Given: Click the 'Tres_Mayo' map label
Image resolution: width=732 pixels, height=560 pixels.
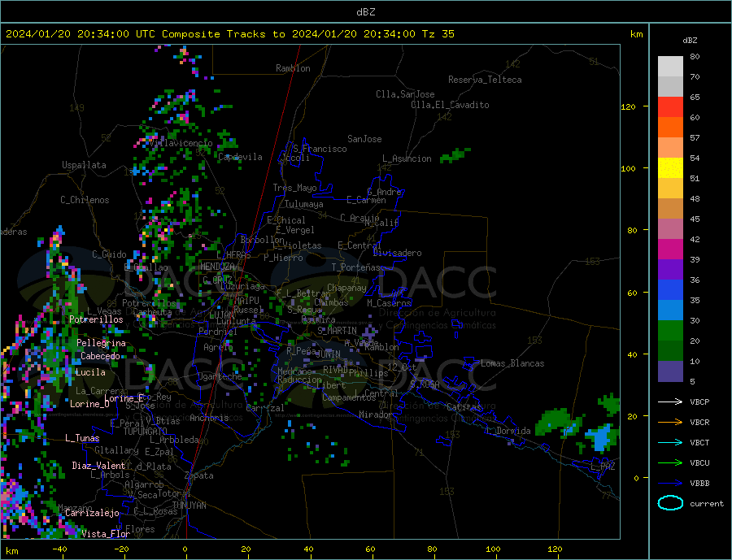Looking at the screenshot, I should (294, 188).
